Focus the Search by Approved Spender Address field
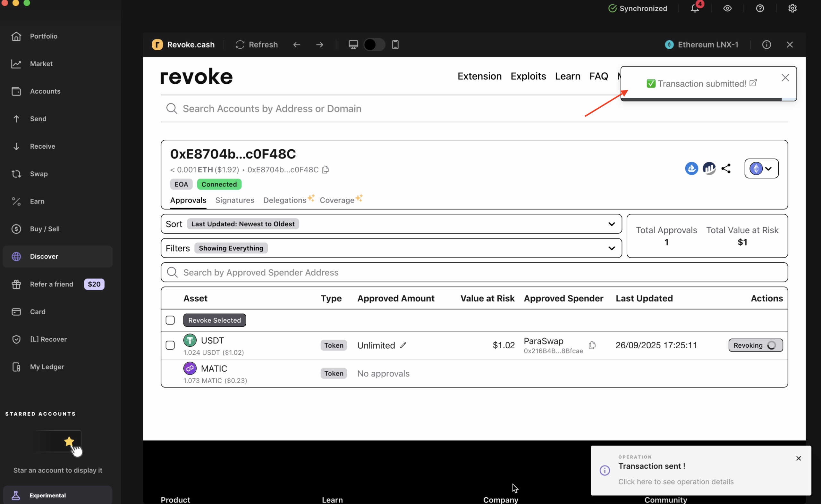This screenshot has width=821, height=504. [474, 272]
